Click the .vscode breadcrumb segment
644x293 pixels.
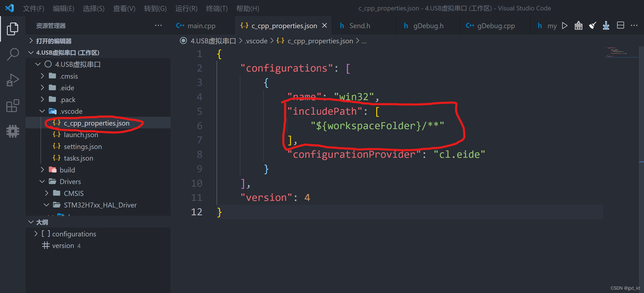click(256, 41)
